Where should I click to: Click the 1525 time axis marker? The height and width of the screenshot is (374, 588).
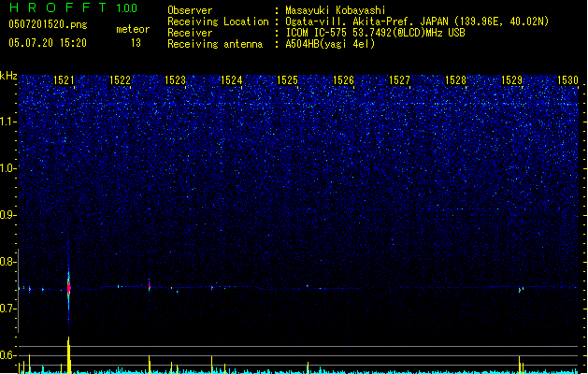(x=287, y=80)
